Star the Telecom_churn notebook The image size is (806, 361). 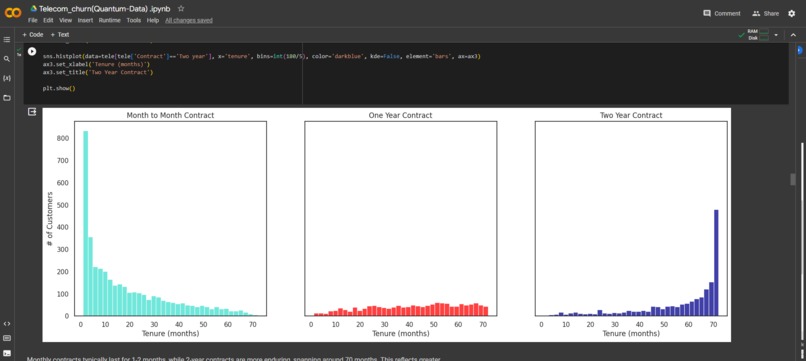[x=181, y=9]
